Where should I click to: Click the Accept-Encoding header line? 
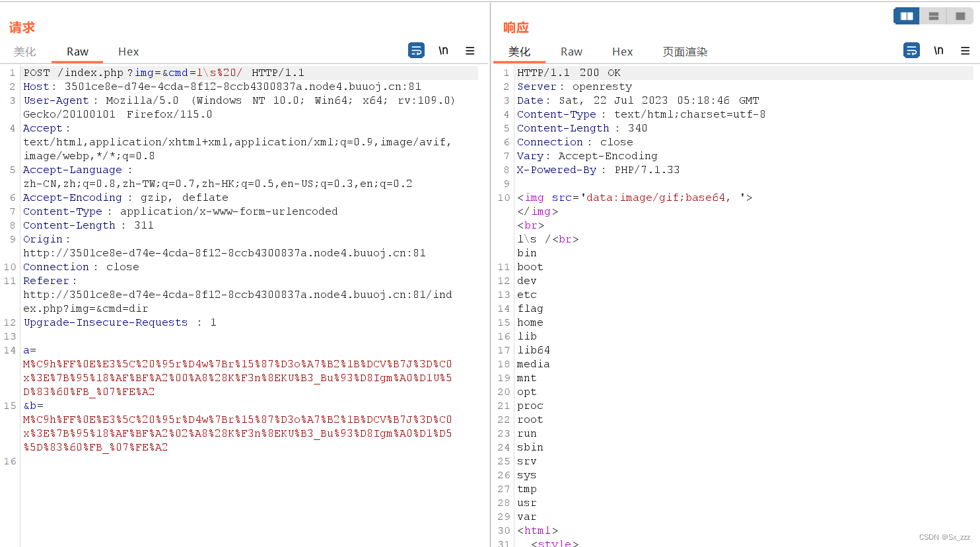click(x=125, y=198)
